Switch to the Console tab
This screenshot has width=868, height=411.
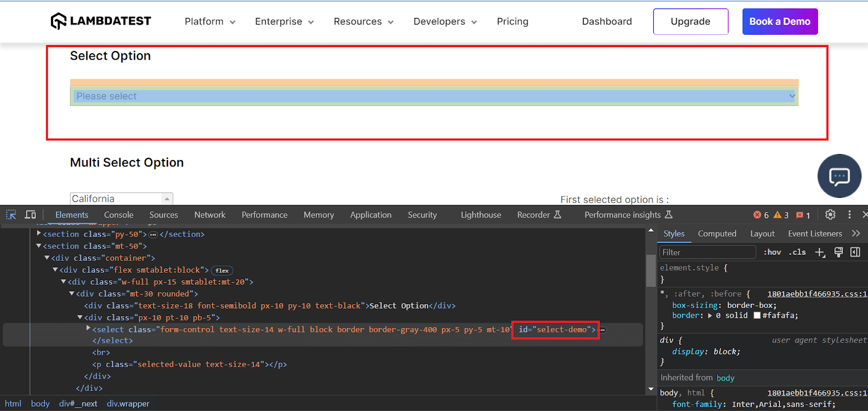119,215
